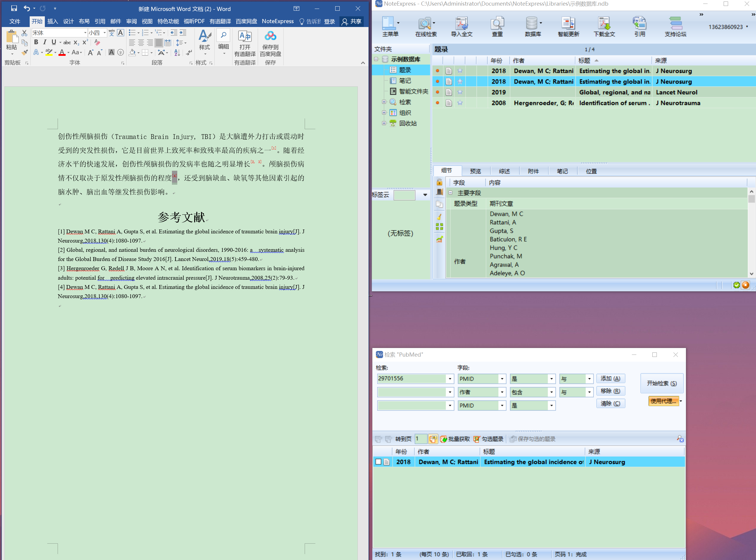Apply red font color swatch
Viewport: 756px width, 560px height.
pyautogui.click(x=62, y=52)
